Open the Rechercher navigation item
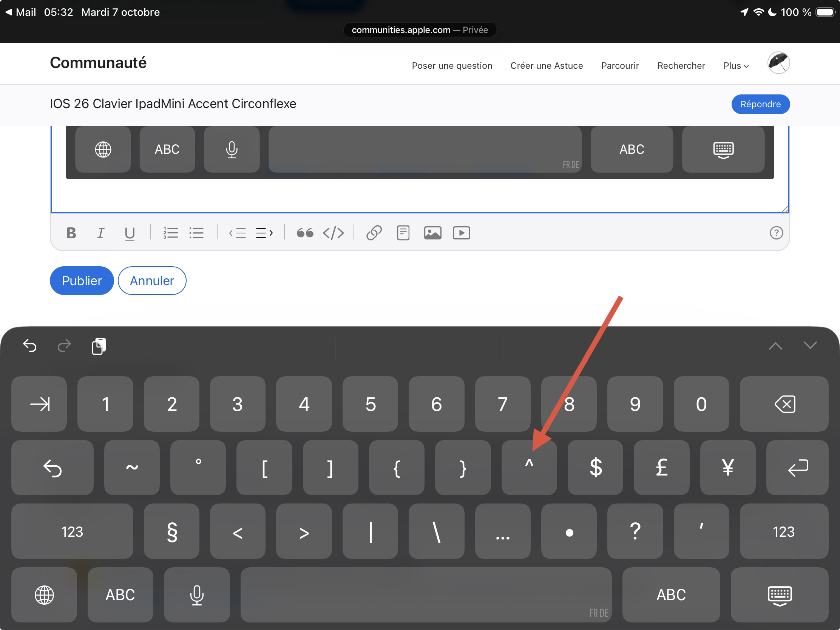840x630 pixels. pos(681,66)
